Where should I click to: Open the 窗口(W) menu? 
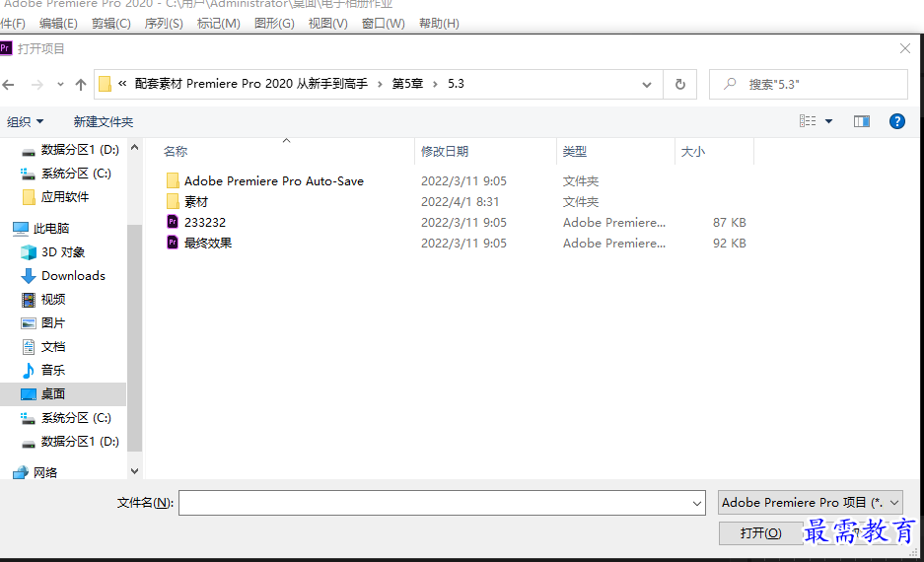383,24
